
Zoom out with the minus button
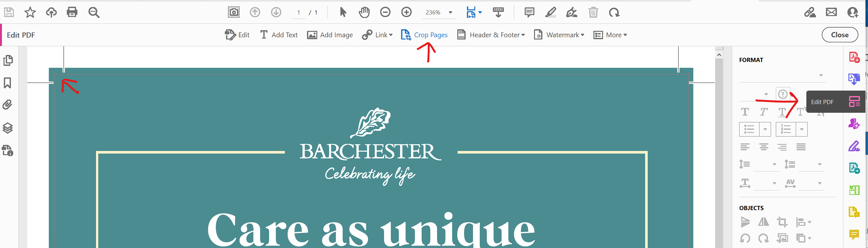point(385,13)
